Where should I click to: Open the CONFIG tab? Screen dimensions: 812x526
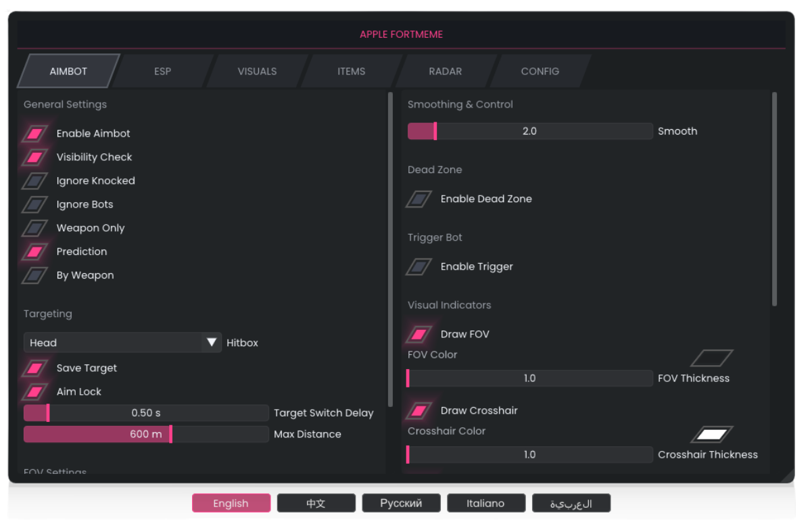click(x=540, y=71)
